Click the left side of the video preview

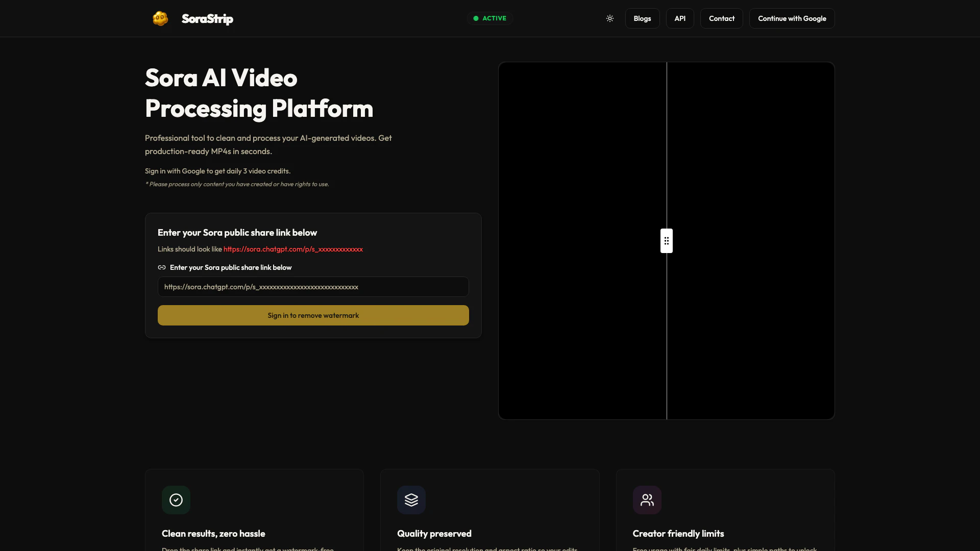(582, 241)
